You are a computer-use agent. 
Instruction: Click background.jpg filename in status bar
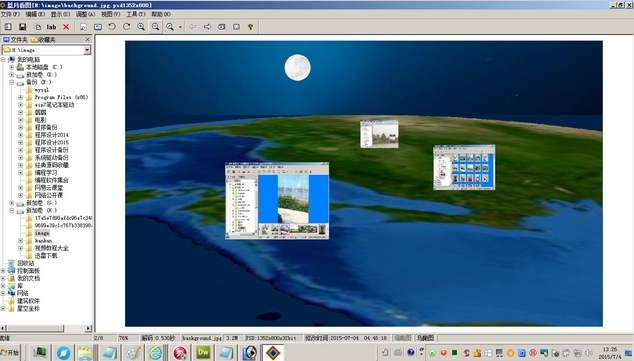click(202, 338)
